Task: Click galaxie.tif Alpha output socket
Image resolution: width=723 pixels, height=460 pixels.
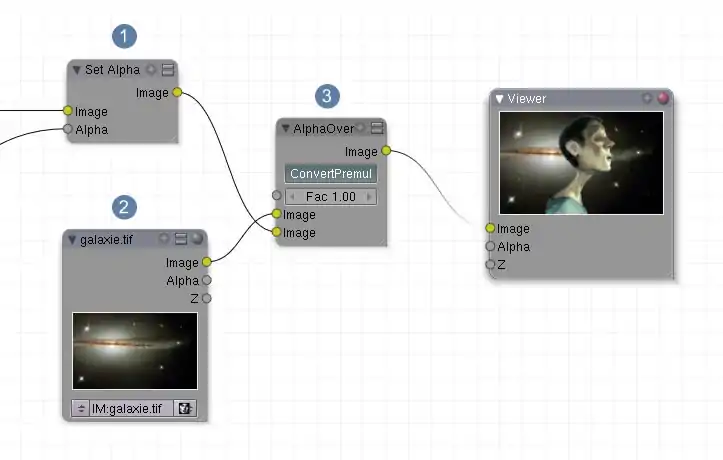Action: pyautogui.click(x=207, y=280)
